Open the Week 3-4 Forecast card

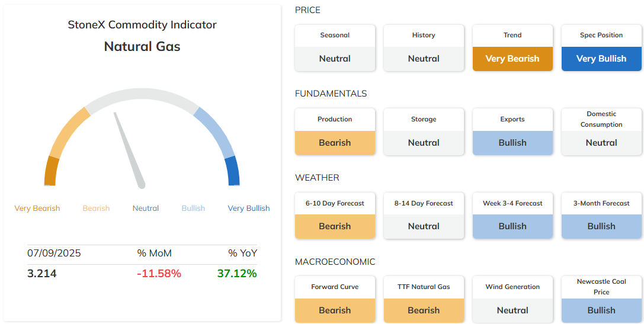click(512, 216)
